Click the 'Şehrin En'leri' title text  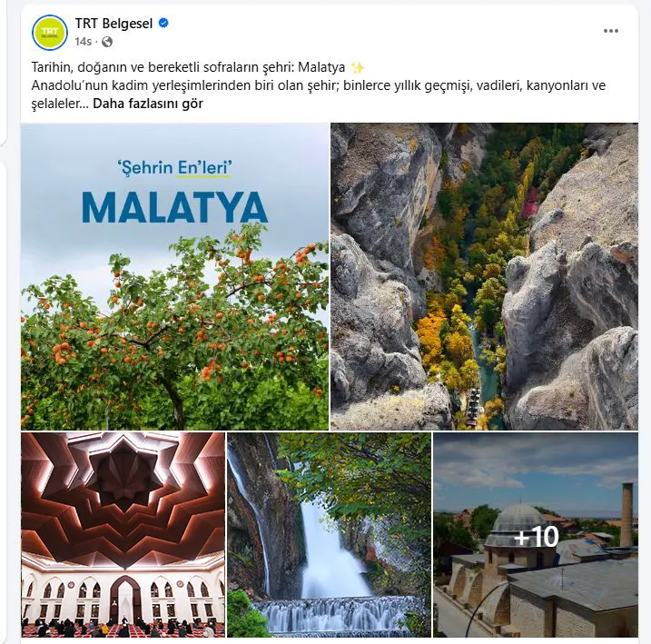click(175, 168)
